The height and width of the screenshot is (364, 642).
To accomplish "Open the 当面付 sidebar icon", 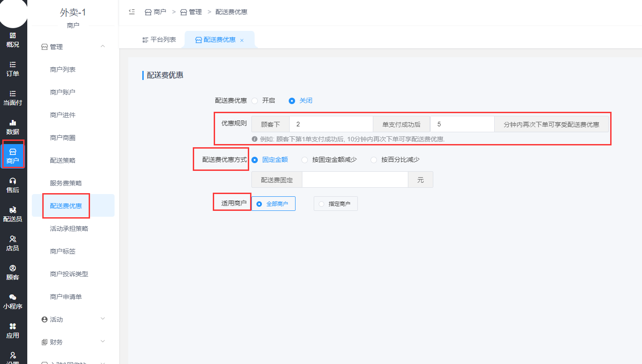I will [x=13, y=98].
